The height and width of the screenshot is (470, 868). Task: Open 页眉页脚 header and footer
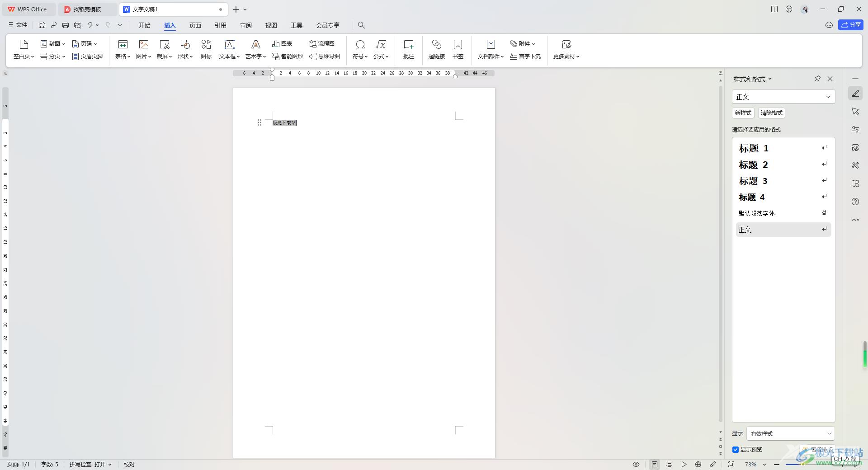pos(88,56)
